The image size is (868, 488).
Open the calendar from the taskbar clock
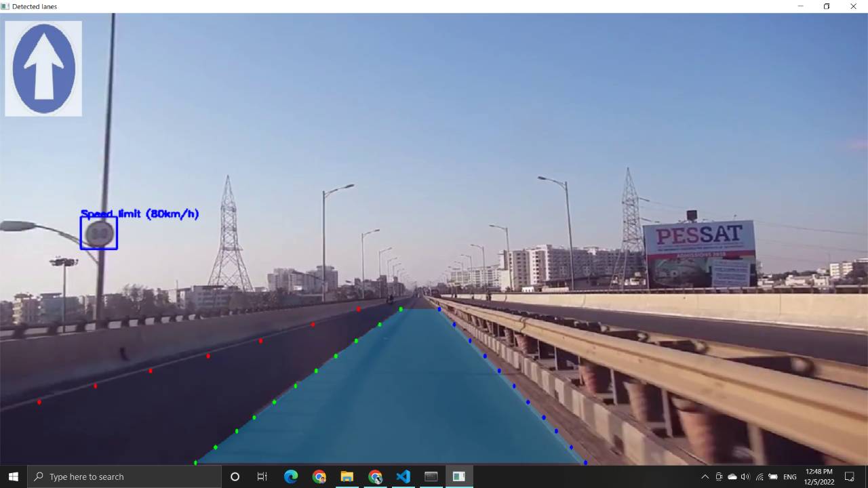pyautogui.click(x=818, y=476)
